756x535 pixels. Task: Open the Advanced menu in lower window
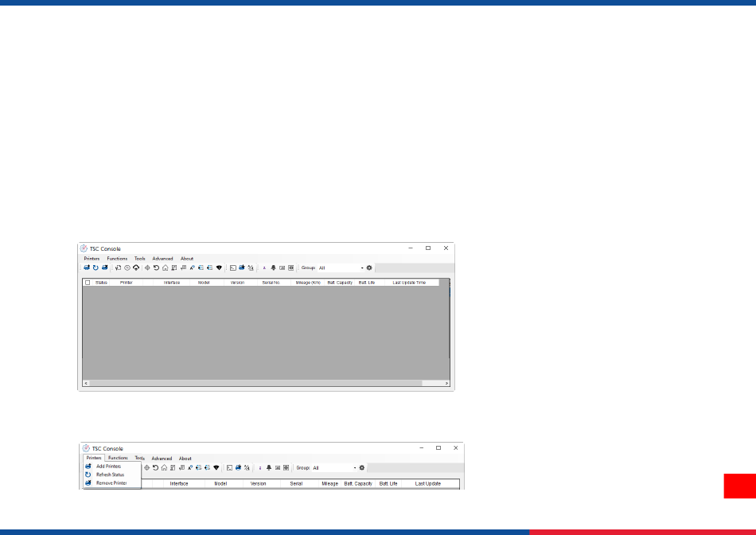(162, 459)
